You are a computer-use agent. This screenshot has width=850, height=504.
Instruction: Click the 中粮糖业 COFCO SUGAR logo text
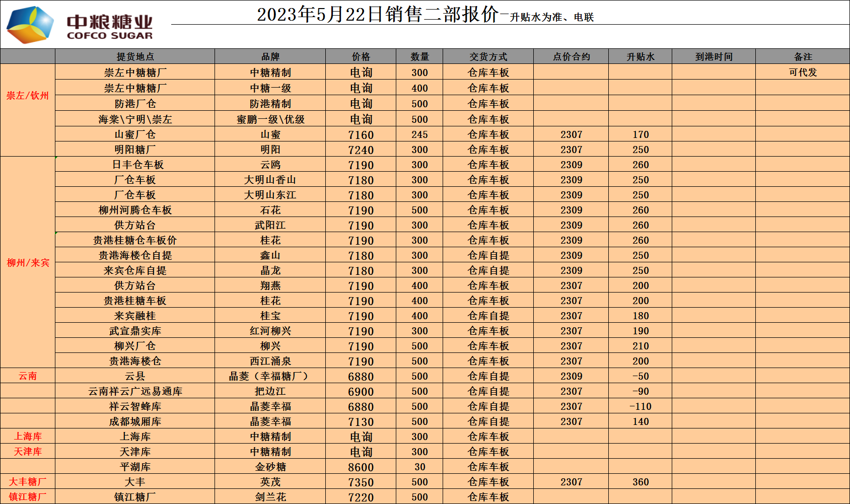(110, 27)
